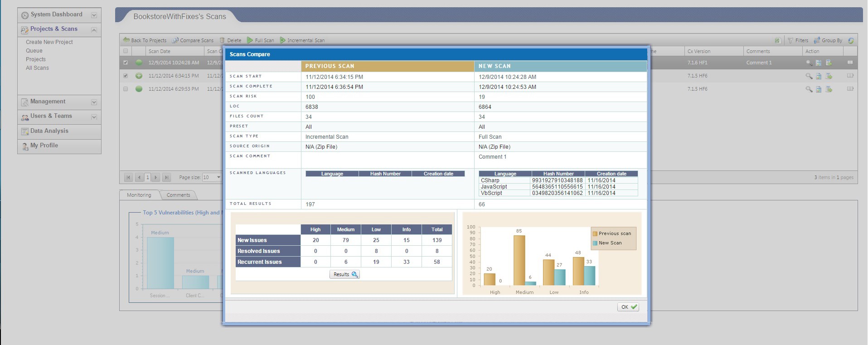Click the Delete trash can icon

click(222, 40)
